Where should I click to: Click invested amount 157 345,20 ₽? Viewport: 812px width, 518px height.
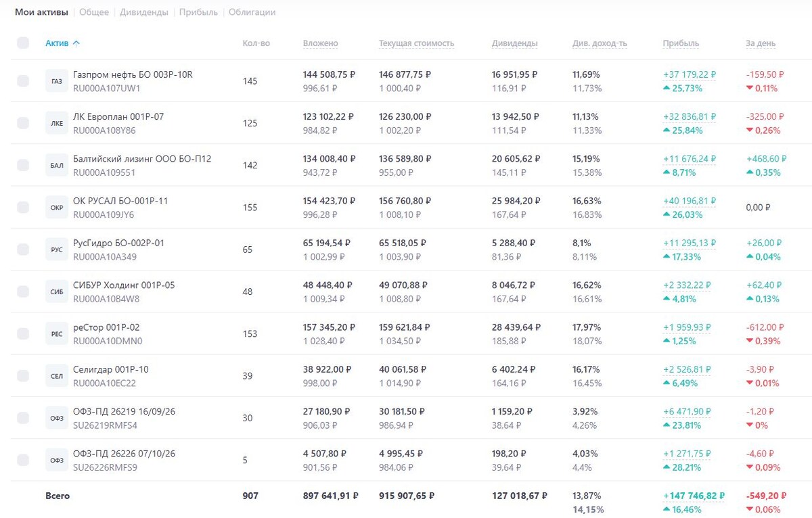coord(330,327)
